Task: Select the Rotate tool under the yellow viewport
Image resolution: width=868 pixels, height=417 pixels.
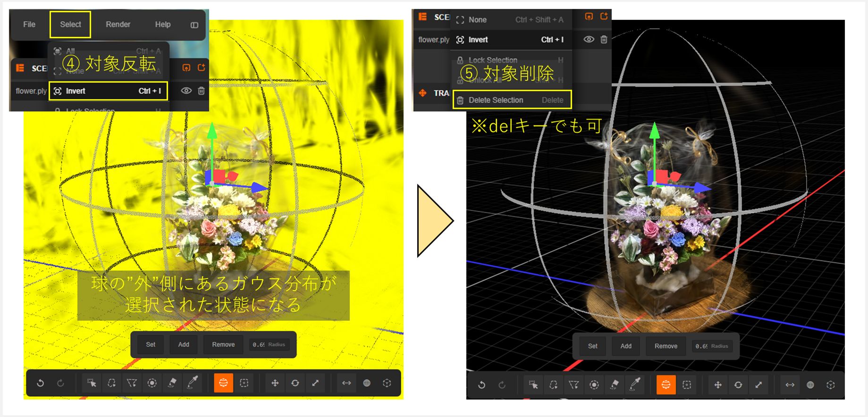Action: (x=295, y=383)
